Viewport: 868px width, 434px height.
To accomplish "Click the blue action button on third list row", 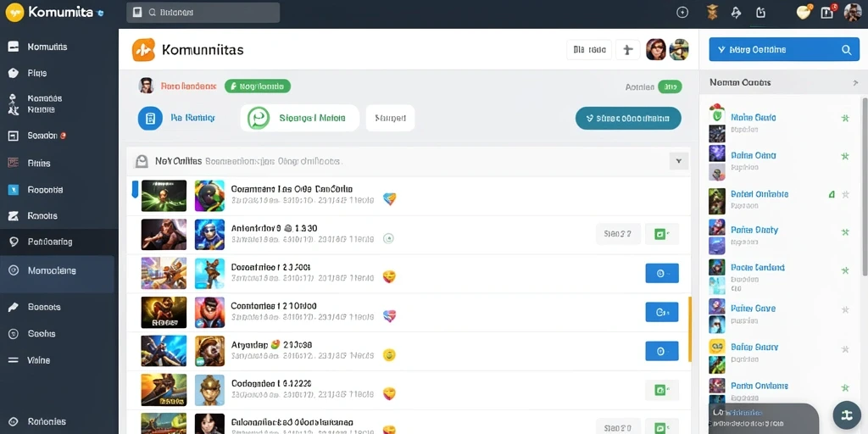I will [x=662, y=273].
